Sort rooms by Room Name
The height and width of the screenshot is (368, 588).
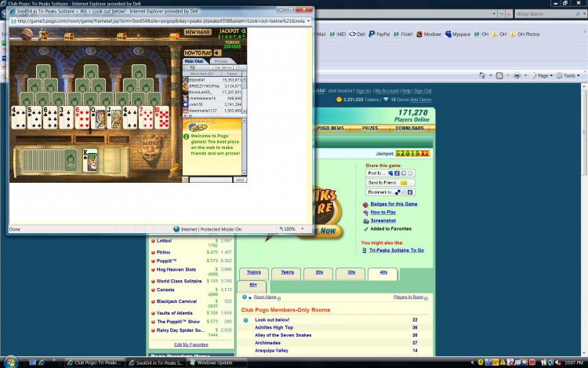[x=265, y=297]
